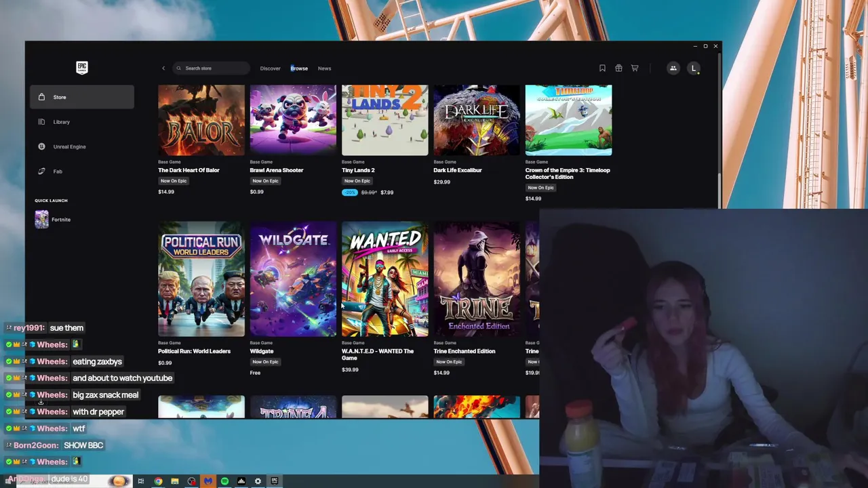Screen dimensions: 868x488
Task: Open Political Run World Leaders cover art
Action: 201,279
